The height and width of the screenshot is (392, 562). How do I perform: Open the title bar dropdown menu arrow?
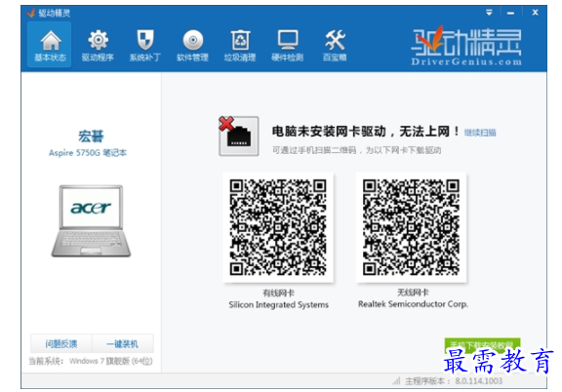(489, 13)
